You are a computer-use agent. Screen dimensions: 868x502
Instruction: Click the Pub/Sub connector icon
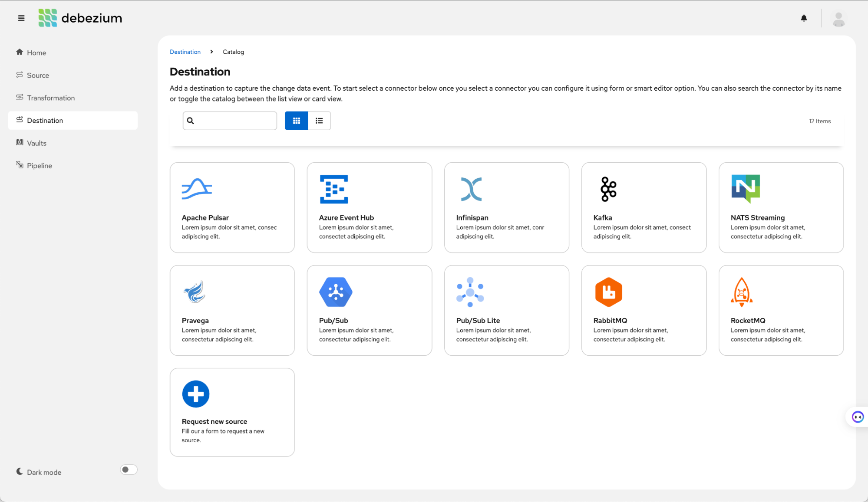point(335,292)
